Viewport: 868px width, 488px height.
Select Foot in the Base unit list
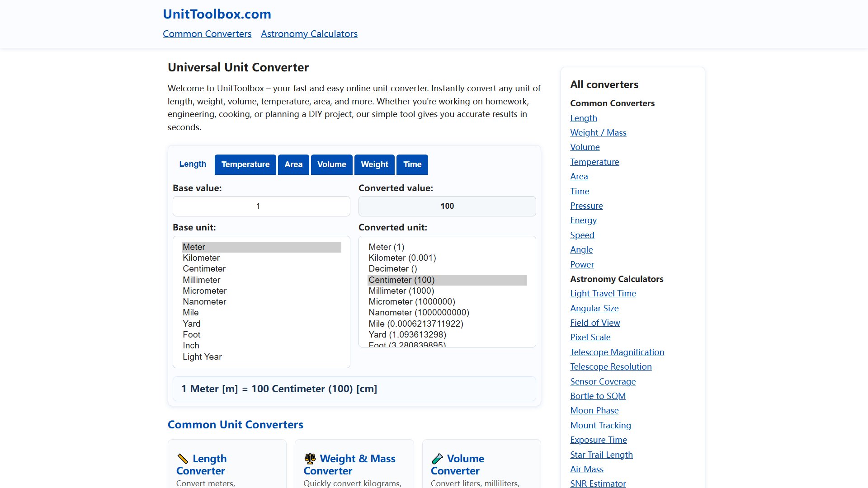(261, 335)
